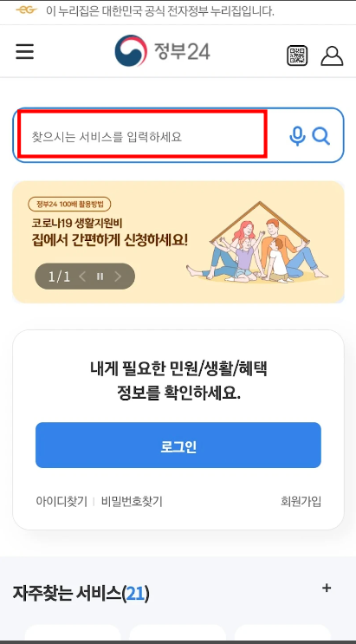Viewport: 356px width, 644px height.
Task: Expand 자주찾는 서비스 with plus icon
Action: [327, 589]
